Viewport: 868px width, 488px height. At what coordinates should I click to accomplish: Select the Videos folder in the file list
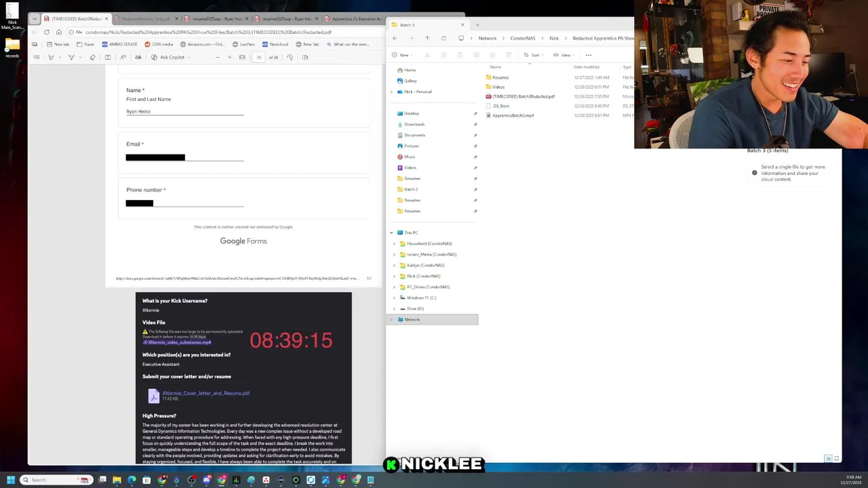[498, 87]
